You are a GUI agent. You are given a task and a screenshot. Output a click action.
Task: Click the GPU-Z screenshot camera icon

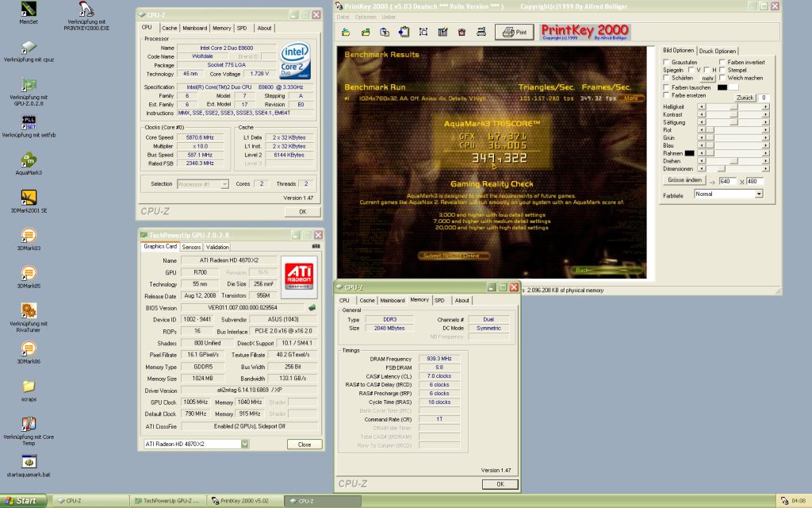(x=316, y=246)
